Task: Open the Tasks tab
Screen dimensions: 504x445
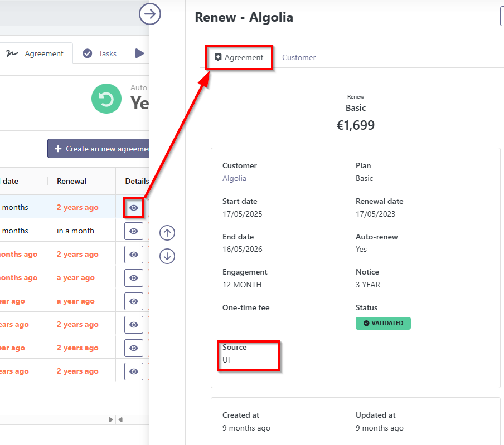Action: [x=106, y=53]
